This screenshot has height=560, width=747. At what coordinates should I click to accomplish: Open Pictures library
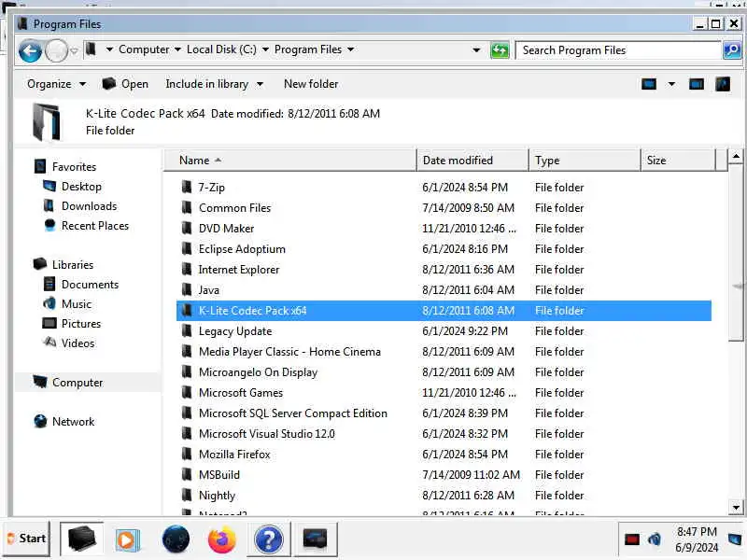point(72,323)
